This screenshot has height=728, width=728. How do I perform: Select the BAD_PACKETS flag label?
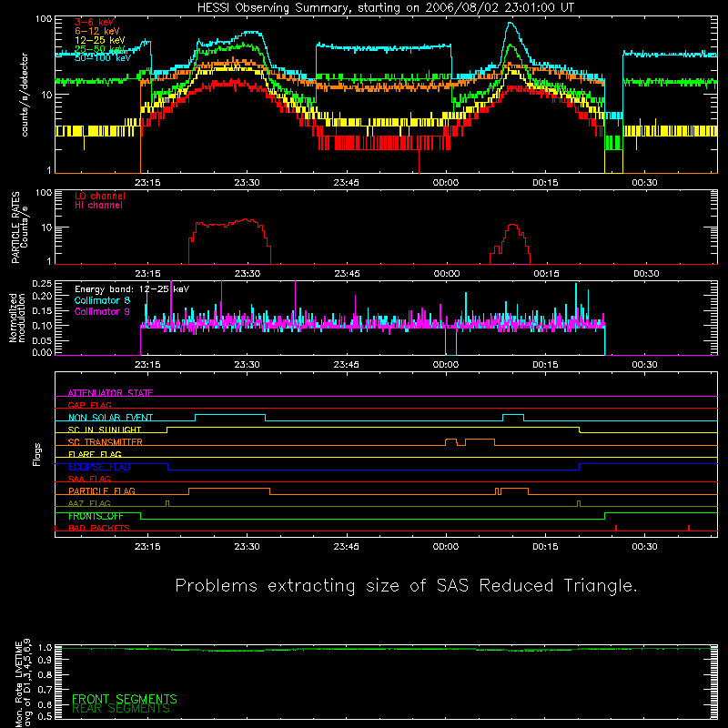click(99, 528)
